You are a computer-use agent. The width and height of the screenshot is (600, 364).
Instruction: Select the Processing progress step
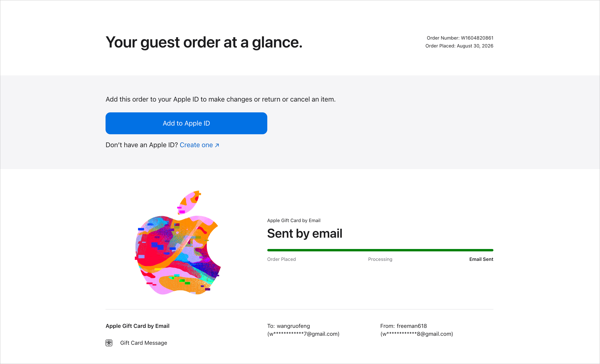pos(380,259)
